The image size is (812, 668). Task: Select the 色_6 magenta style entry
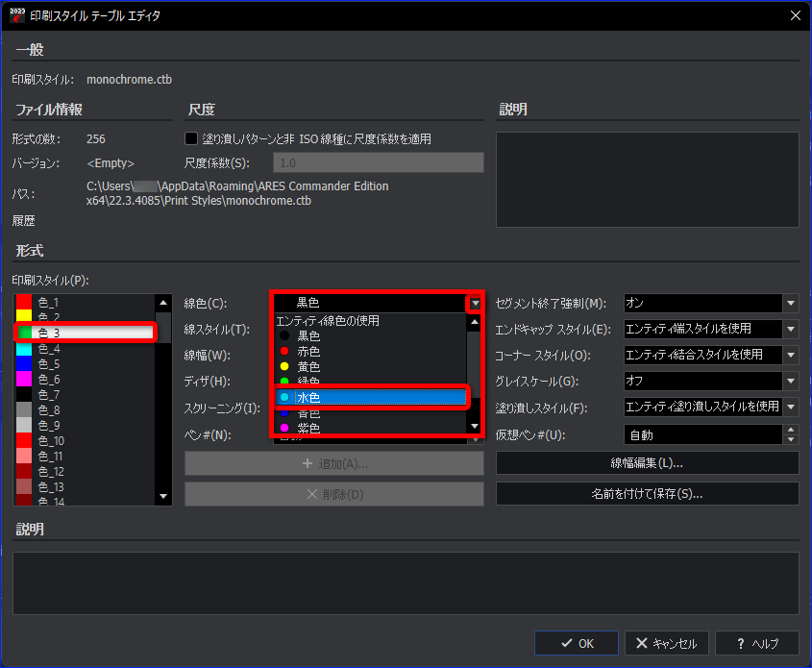pyautogui.click(x=86, y=379)
